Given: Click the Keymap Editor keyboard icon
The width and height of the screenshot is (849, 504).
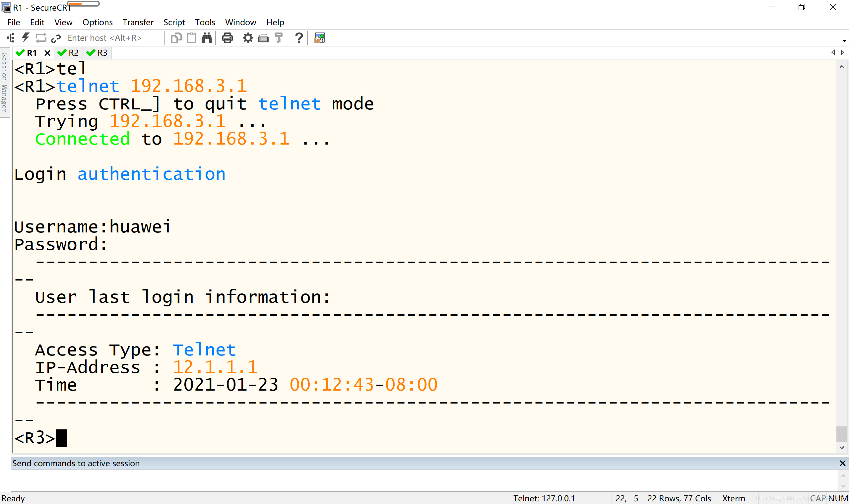Looking at the screenshot, I should pyautogui.click(x=263, y=38).
